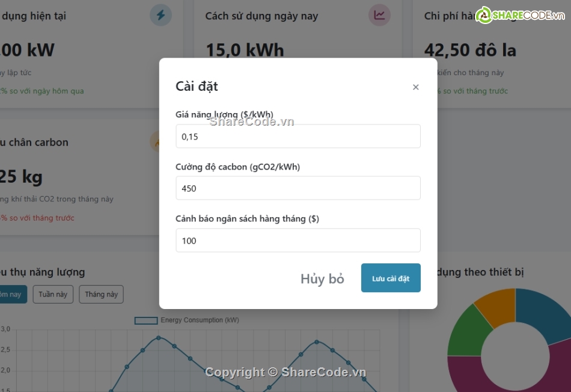Screen dimensions: 571x392
Task: Select the Hôm nay tab
Action: tap(11, 295)
